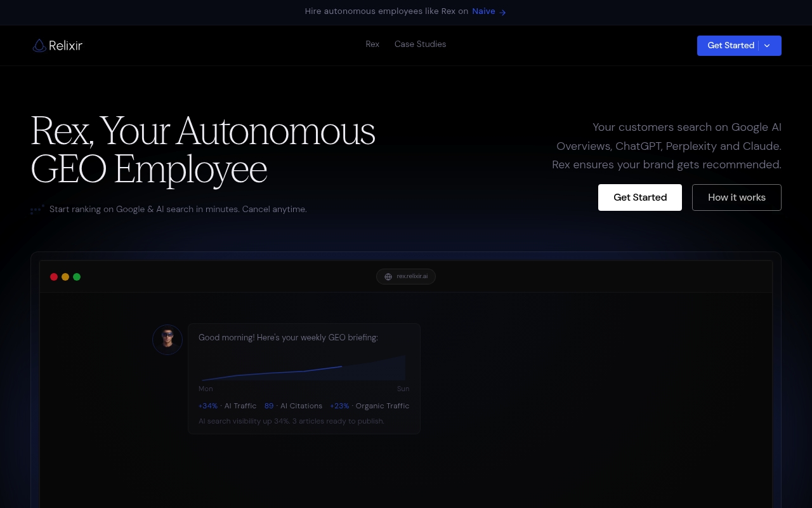
Task: Click the white Get Started hero button
Action: point(640,197)
